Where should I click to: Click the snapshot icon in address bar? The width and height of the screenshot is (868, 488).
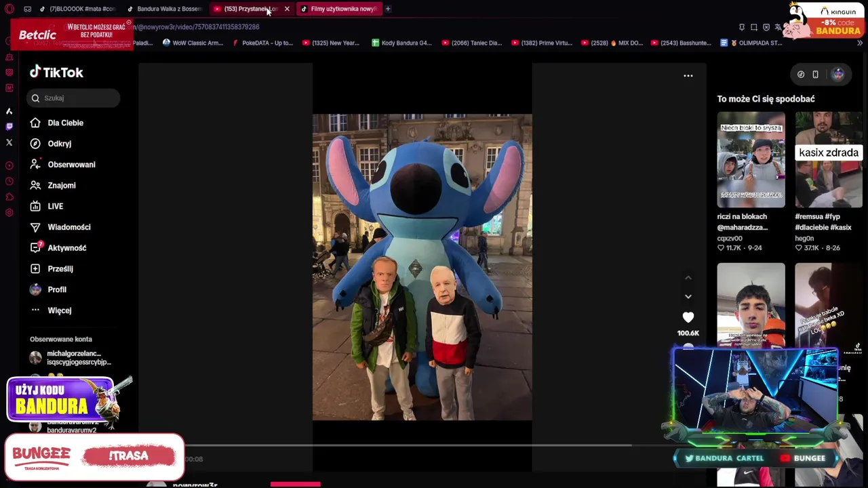[753, 27]
